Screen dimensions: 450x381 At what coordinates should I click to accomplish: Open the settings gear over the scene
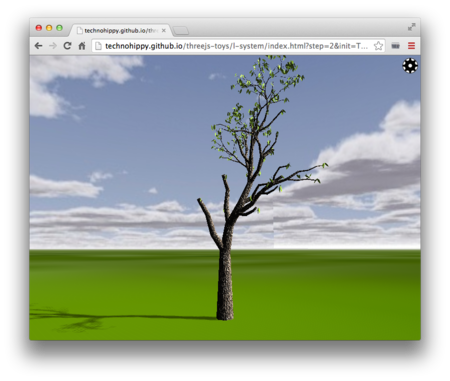click(x=410, y=66)
